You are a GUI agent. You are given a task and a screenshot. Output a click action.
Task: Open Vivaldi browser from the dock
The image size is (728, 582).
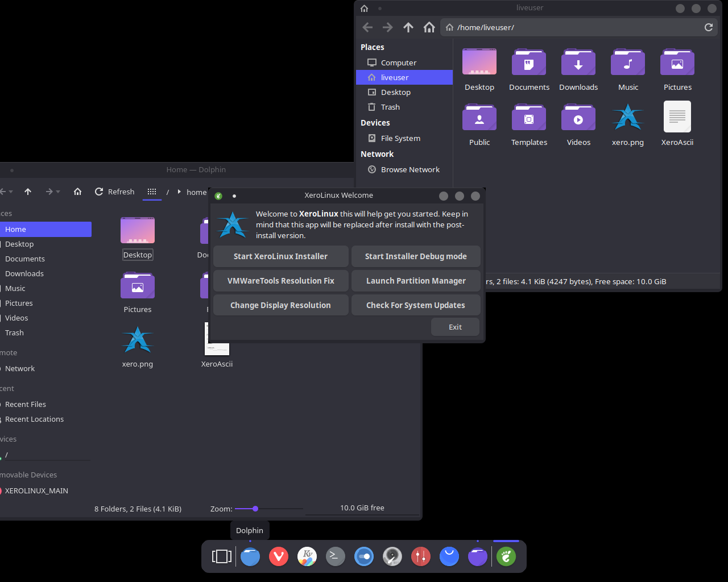click(279, 556)
